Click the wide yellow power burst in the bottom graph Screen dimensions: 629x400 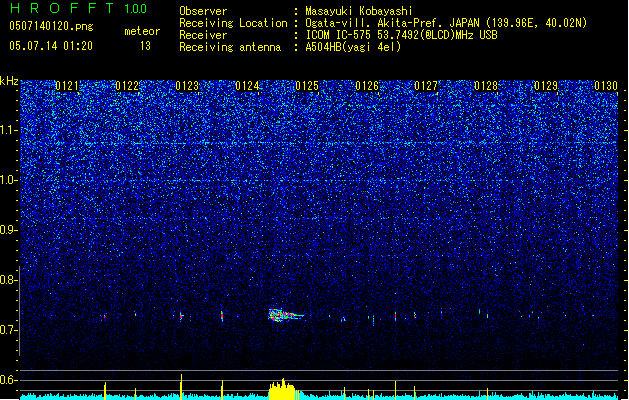(x=282, y=389)
